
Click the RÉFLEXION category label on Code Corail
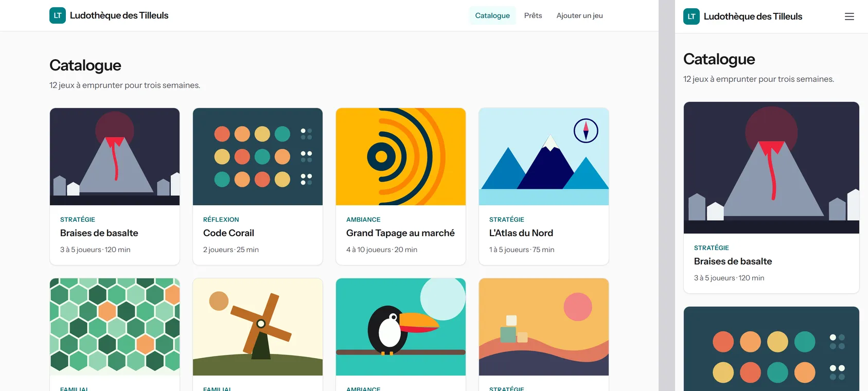click(x=221, y=220)
